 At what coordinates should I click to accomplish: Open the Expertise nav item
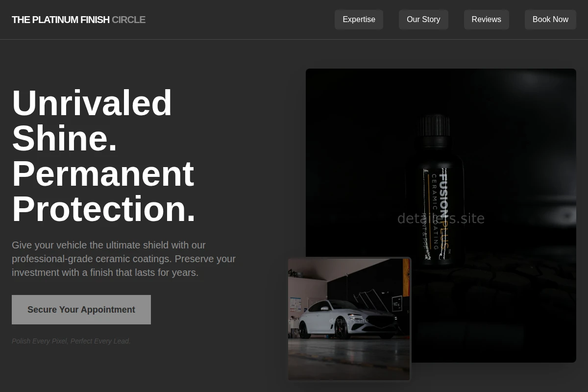359,20
